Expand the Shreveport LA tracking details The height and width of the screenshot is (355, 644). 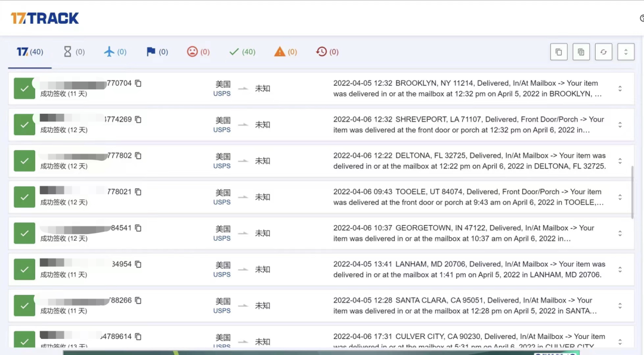620,124
